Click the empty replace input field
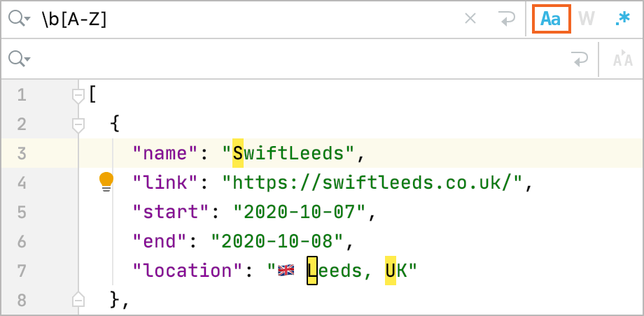Image resolution: width=644 pixels, height=316 pixels. pos(300,59)
